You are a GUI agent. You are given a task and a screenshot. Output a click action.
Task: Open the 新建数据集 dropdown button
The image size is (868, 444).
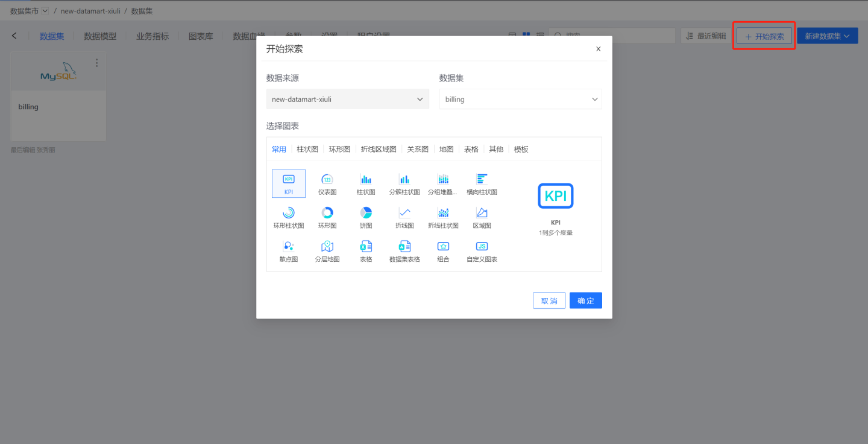point(827,36)
